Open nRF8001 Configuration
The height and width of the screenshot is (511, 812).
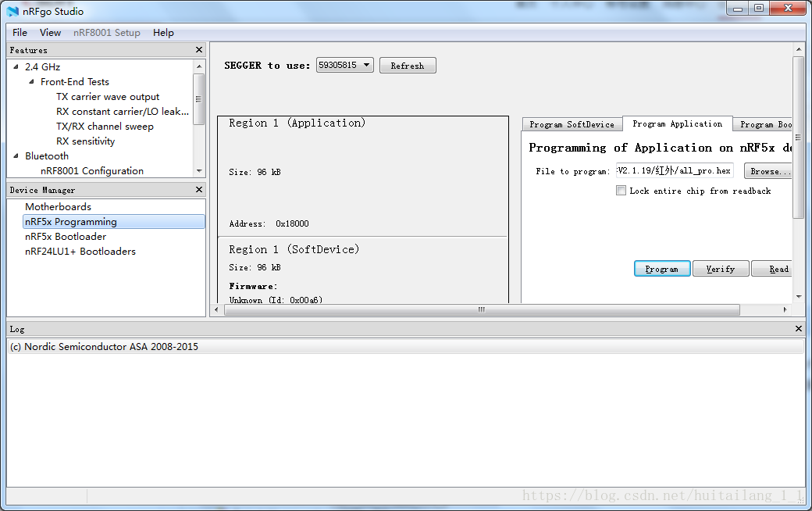pos(92,171)
